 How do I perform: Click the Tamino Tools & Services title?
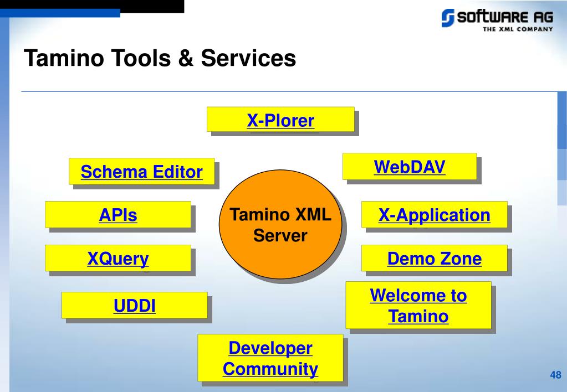160,58
